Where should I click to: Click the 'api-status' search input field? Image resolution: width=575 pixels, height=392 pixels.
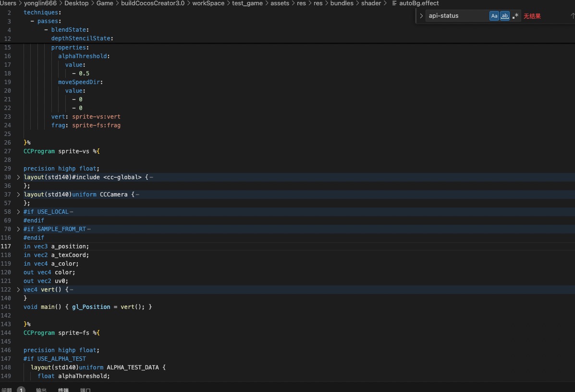456,16
